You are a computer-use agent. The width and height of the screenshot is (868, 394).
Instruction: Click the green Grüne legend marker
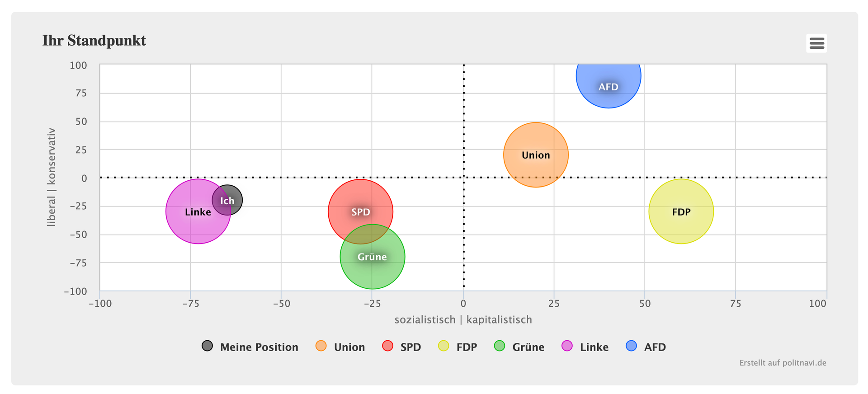point(500,346)
